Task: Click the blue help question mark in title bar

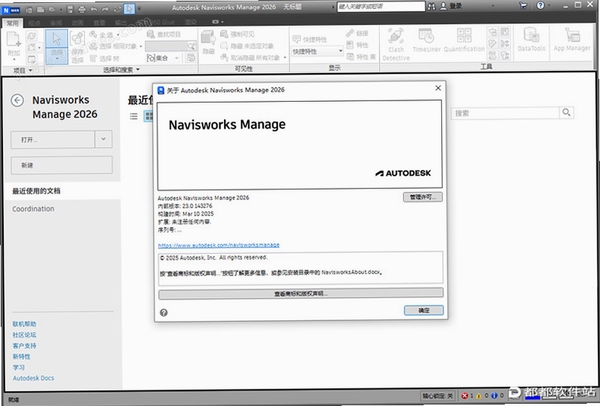Action: (540, 5)
